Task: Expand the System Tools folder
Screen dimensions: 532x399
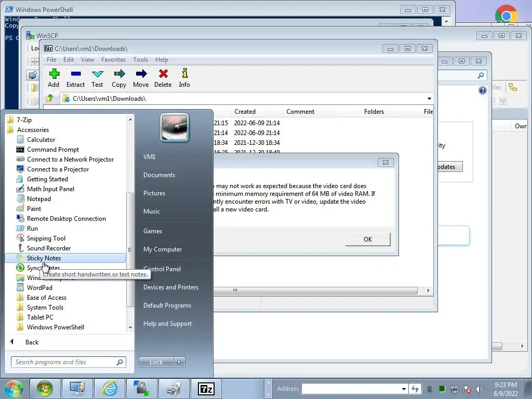Action: (45, 307)
